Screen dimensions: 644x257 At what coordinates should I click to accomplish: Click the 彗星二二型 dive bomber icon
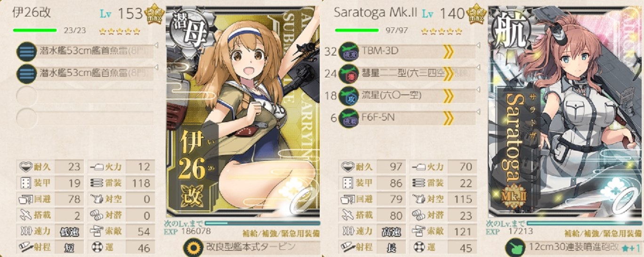coord(349,74)
